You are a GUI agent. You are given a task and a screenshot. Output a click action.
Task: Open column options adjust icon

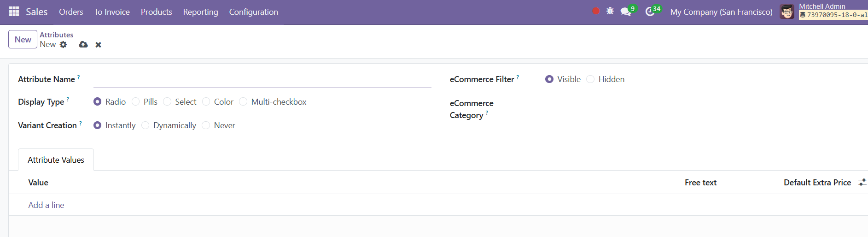(x=862, y=183)
